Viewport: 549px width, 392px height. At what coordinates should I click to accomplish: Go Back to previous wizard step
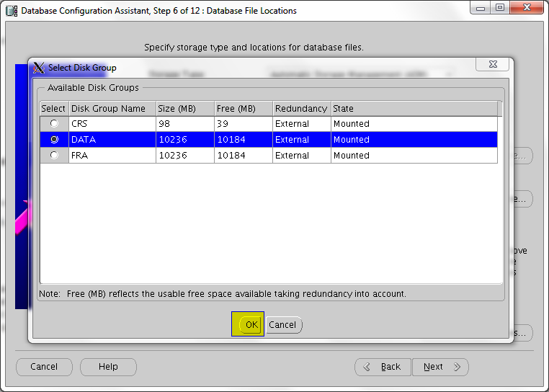click(x=383, y=367)
